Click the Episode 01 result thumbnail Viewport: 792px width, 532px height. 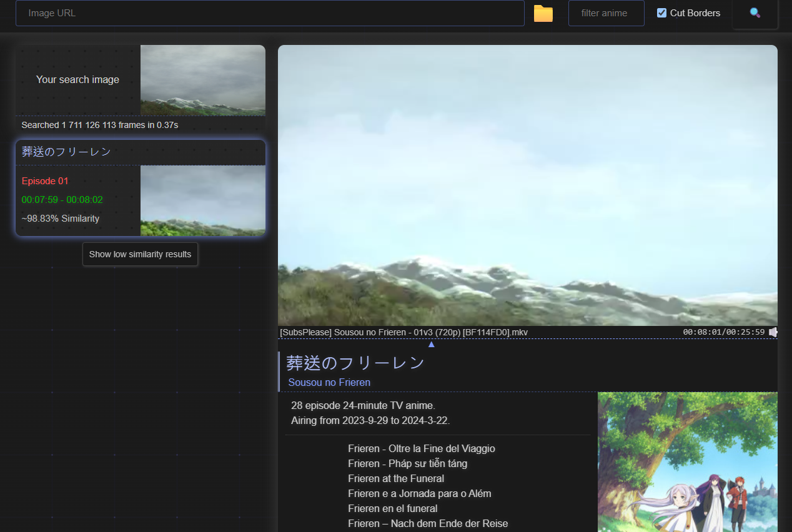[203, 200]
